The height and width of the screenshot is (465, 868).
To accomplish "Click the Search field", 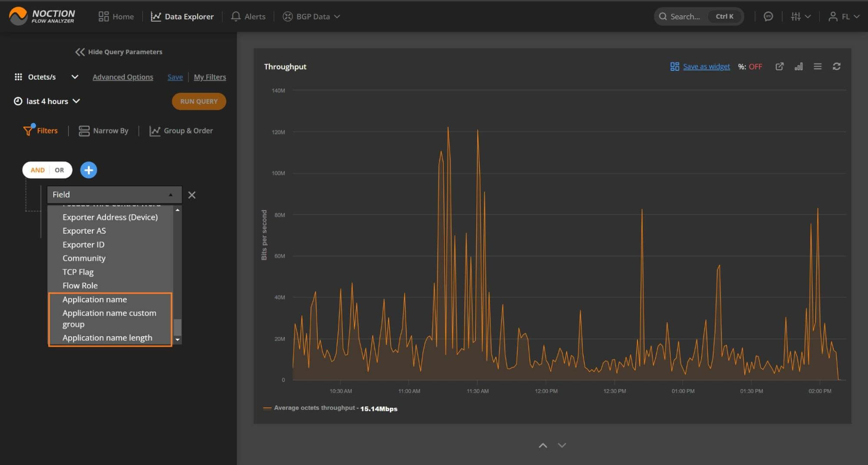I will [x=699, y=16].
